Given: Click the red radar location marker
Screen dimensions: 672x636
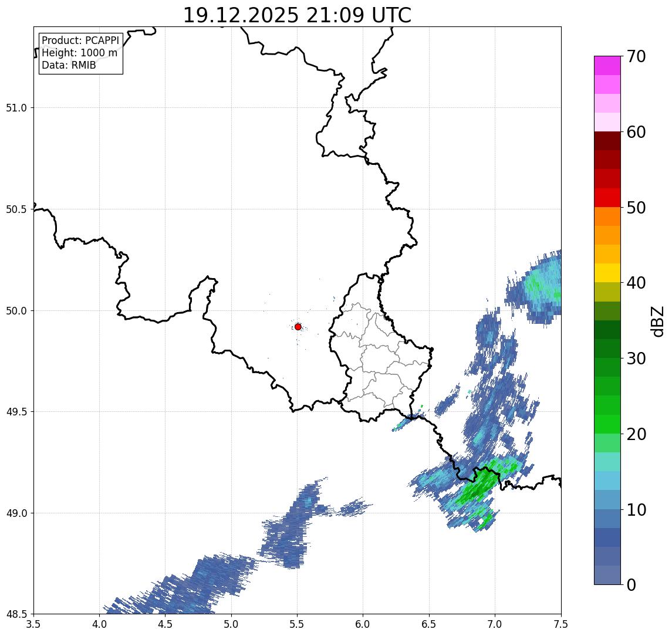Looking at the screenshot, I should coord(298,327).
